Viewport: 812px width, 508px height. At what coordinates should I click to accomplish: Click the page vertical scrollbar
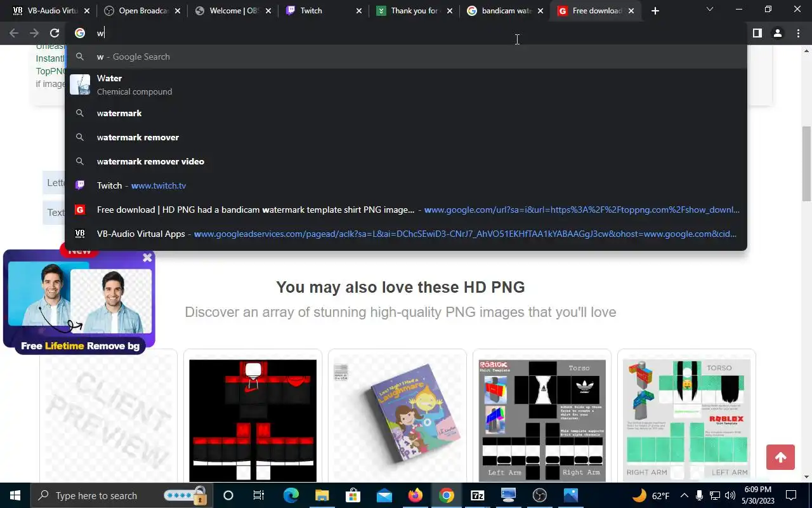pyautogui.click(x=807, y=164)
